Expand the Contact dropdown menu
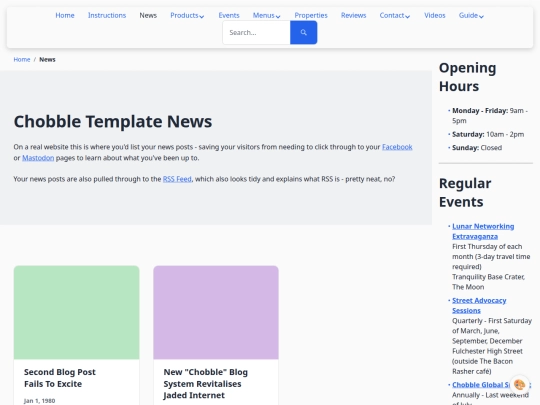Image resolution: width=540 pixels, height=405 pixels. [395, 15]
